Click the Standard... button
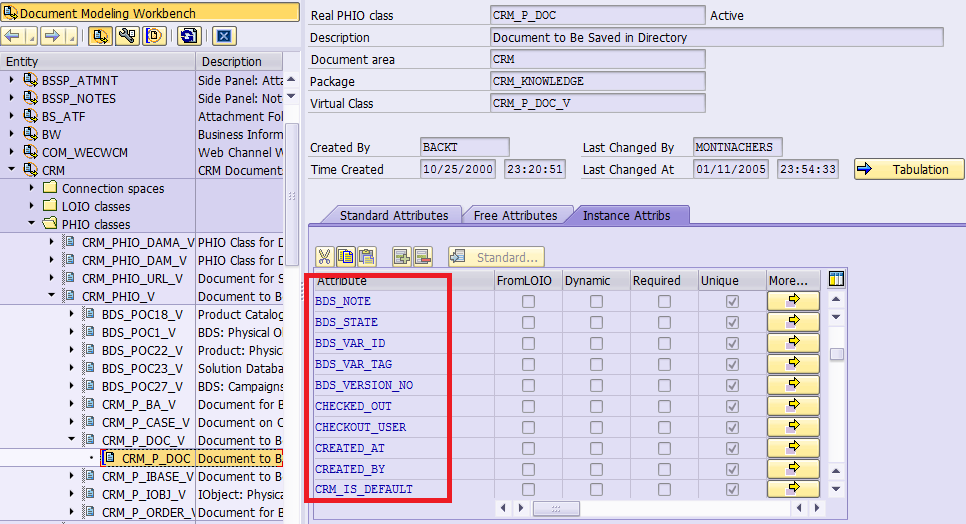The width and height of the screenshot is (966, 524). (x=497, y=257)
